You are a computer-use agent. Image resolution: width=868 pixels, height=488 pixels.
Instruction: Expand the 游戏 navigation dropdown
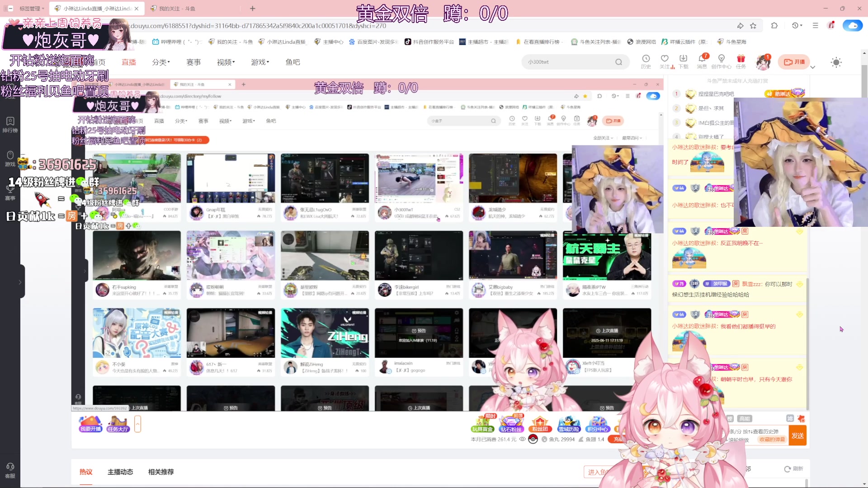[260, 62]
